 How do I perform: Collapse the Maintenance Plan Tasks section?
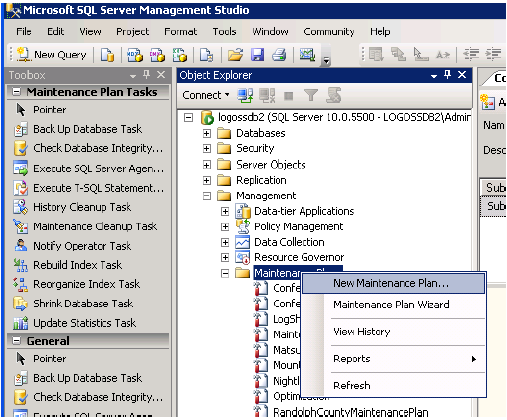pos(16,91)
